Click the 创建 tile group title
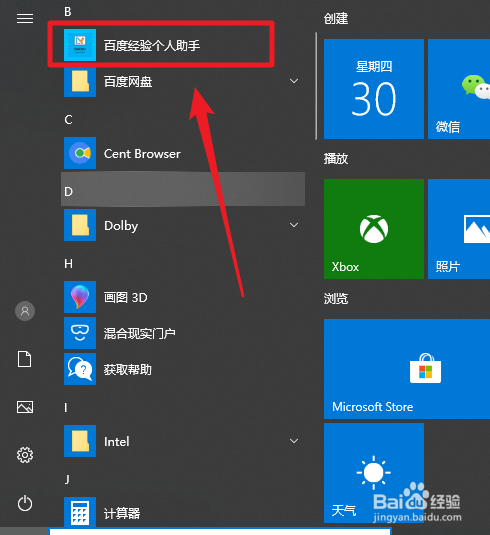This screenshot has height=535, width=490. click(336, 18)
